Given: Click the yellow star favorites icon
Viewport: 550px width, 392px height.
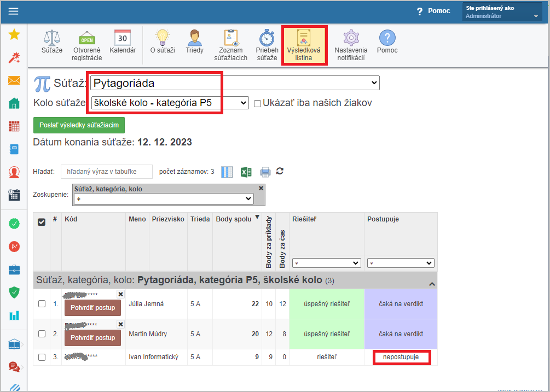Looking at the screenshot, I should (x=14, y=34).
